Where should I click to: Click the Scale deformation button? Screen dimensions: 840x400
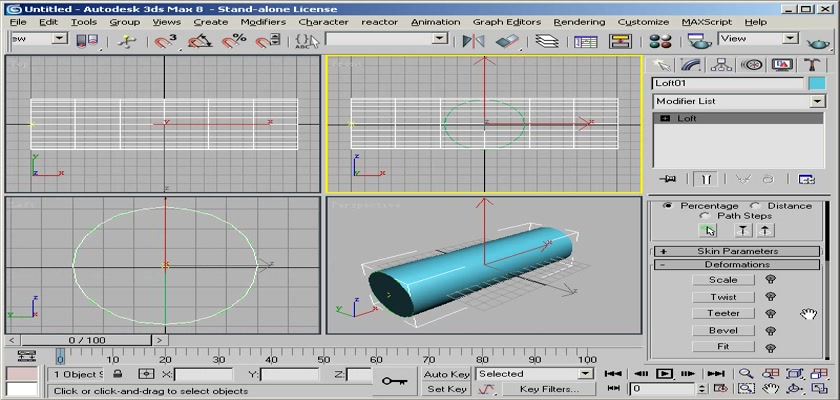coord(723,280)
